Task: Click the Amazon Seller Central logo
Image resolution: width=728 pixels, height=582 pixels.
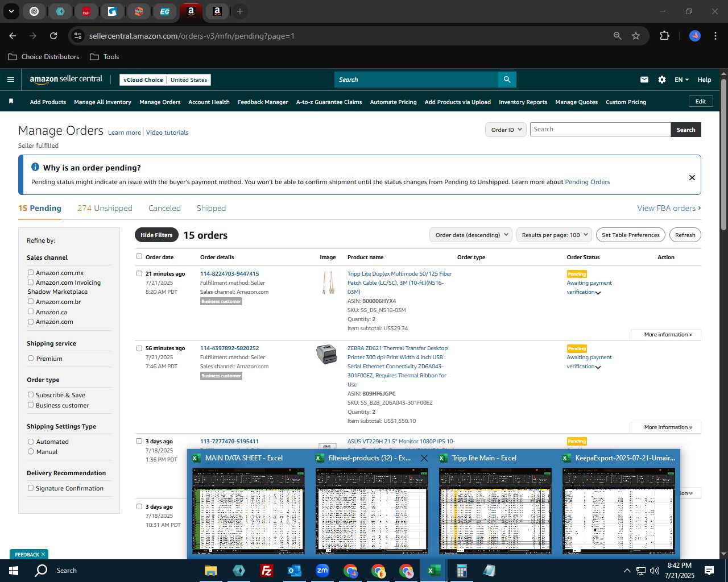Action: (x=66, y=80)
